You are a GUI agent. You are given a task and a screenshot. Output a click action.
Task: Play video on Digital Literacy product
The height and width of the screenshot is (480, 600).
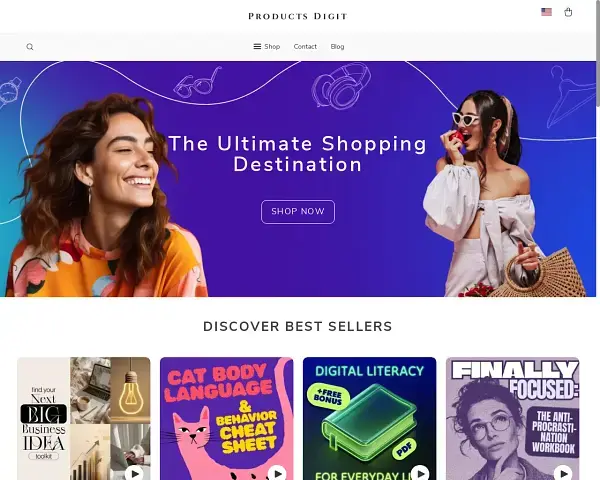coord(420,474)
